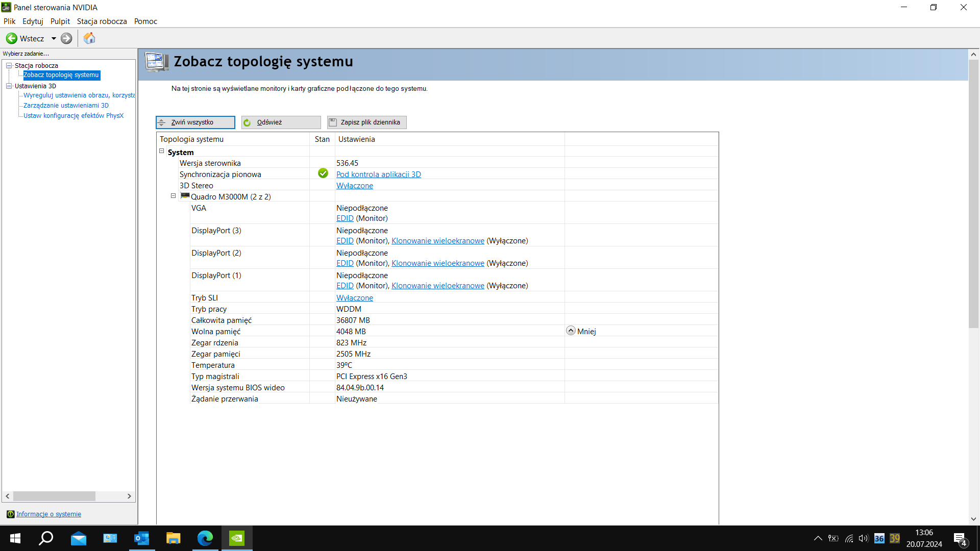Click the 3D Stereo Wyłączone link
980x551 pixels.
coord(355,186)
